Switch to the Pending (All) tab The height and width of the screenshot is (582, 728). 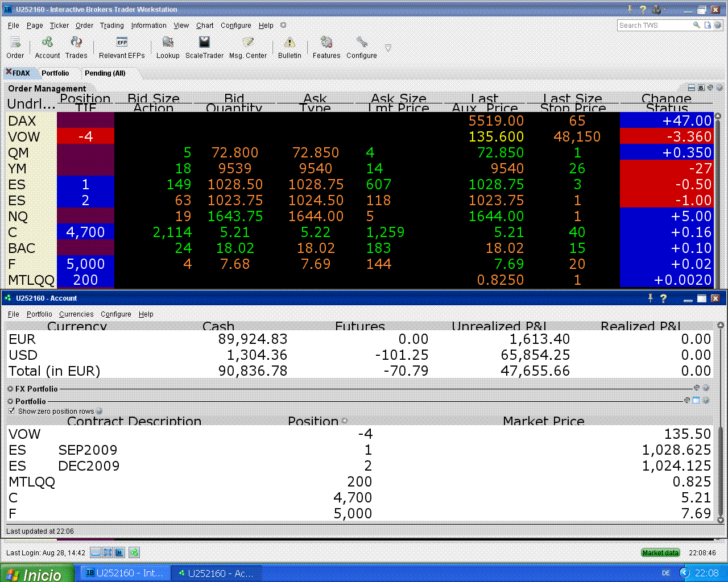pyautogui.click(x=105, y=73)
